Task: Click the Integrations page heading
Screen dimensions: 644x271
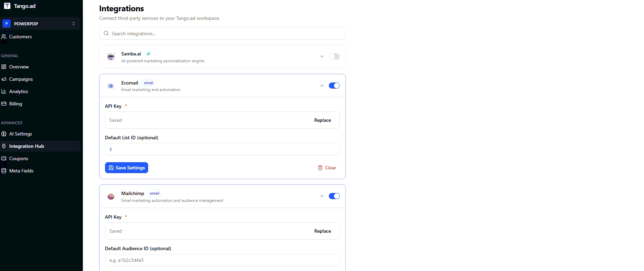Action: 121,9
